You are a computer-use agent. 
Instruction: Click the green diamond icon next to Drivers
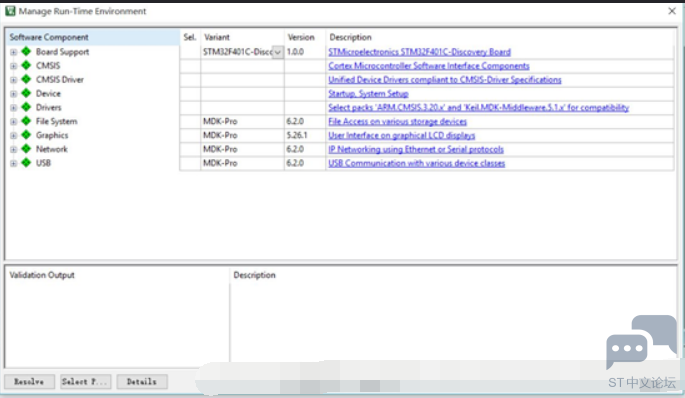pyautogui.click(x=26, y=107)
